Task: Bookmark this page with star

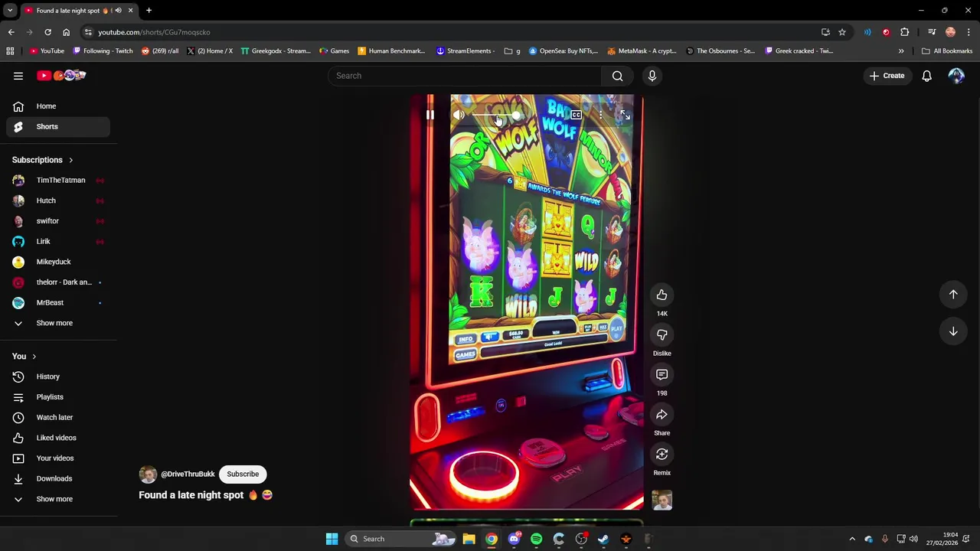Action: coord(842,32)
